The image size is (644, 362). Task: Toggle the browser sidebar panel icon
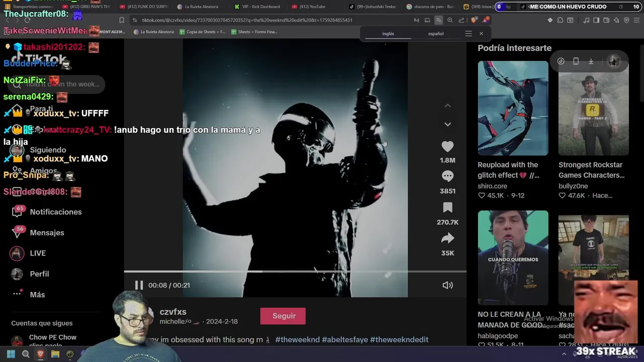tap(596, 20)
